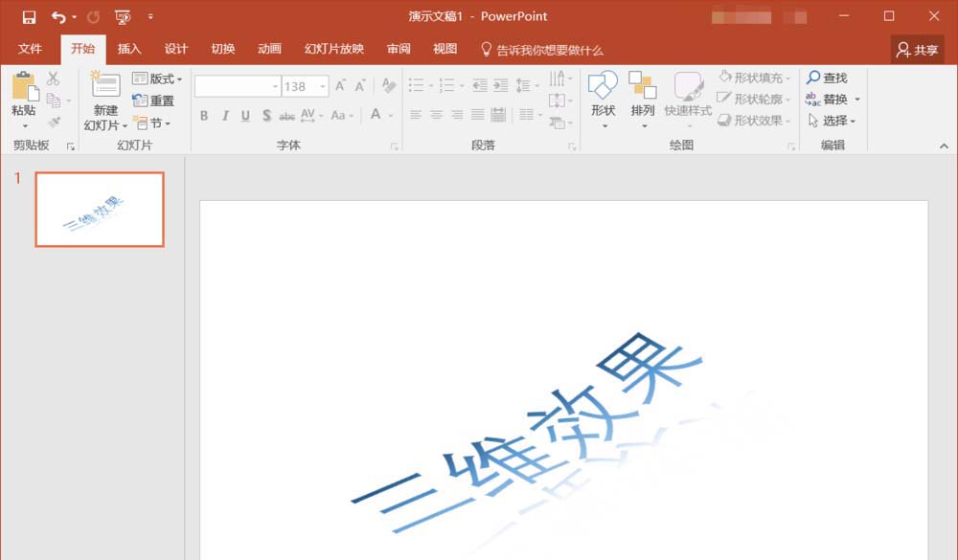Switch to the 设计 tab
Screen dimensions: 958x560
coord(176,49)
